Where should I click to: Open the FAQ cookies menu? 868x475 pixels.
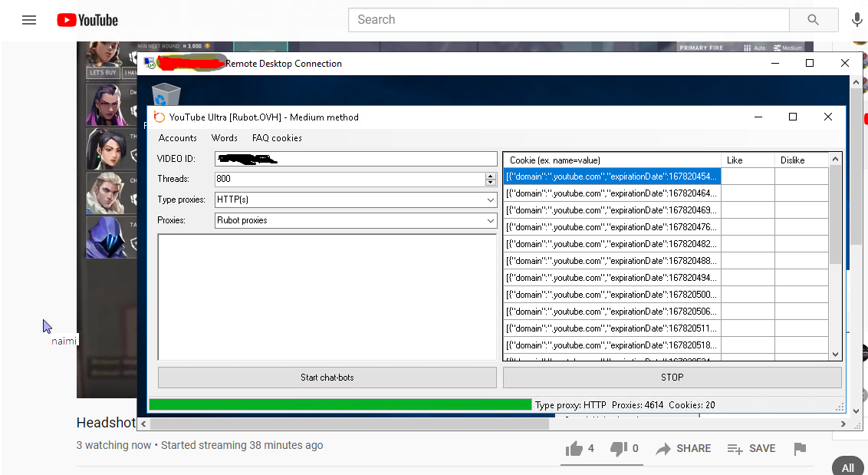277,138
